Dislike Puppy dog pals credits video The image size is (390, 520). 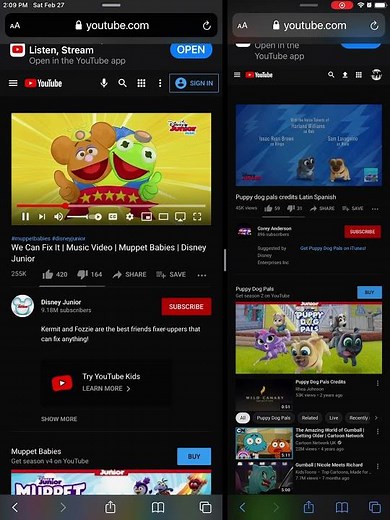(x=295, y=208)
